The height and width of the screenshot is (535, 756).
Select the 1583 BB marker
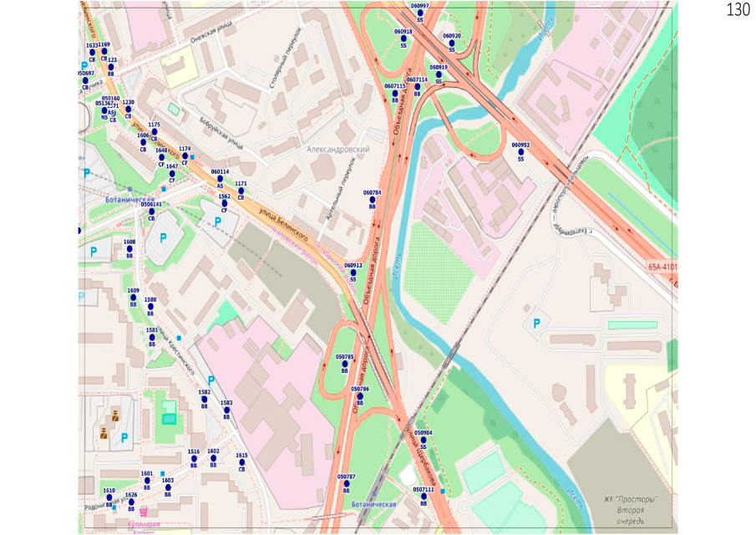[226, 410]
